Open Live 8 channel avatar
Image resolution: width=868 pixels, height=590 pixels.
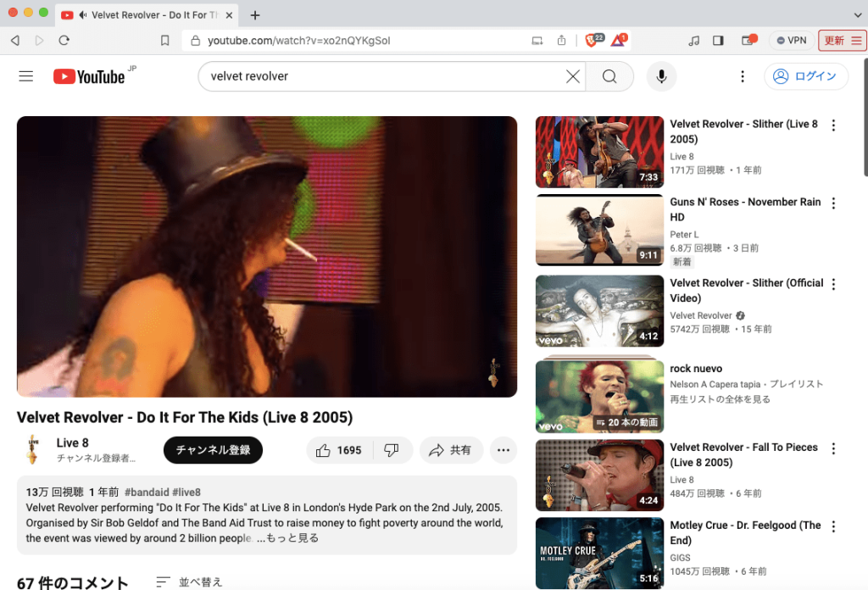[x=33, y=449]
